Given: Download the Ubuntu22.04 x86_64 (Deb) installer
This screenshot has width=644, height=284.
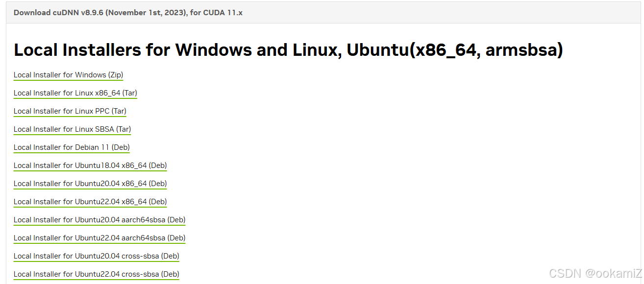Looking at the screenshot, I should (90, 202).
